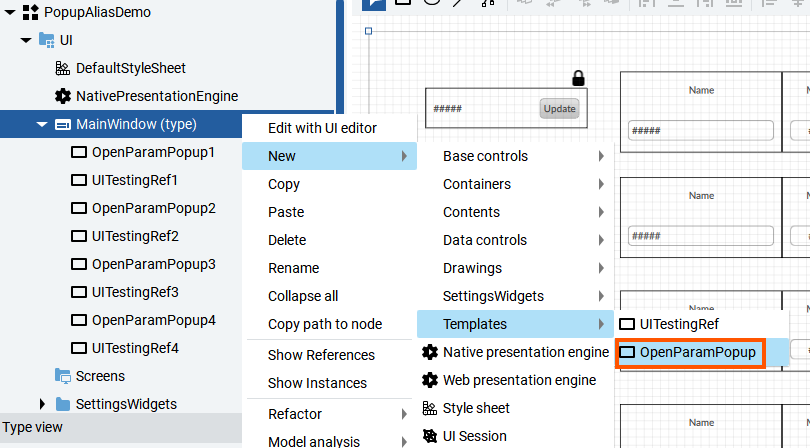This screenshot has width=810, height=448.
Task: Click the ##### field beside Update
Action: (447, 109)
